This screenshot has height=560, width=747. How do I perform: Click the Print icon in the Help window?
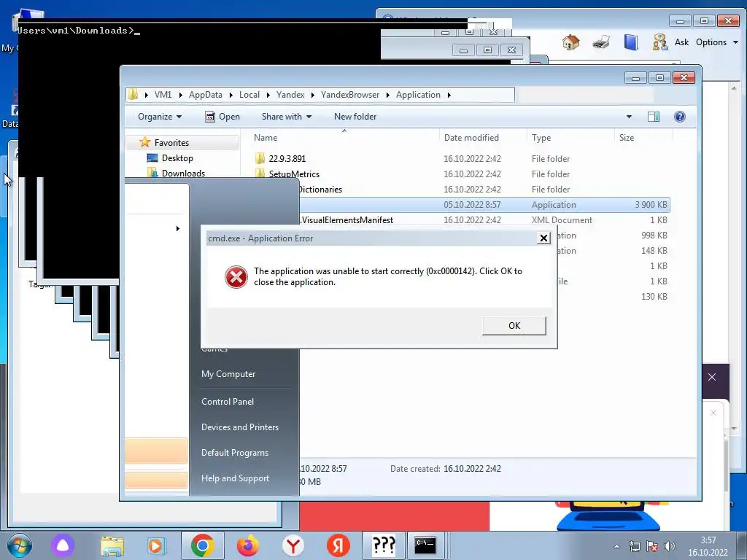tap(601, 42)
